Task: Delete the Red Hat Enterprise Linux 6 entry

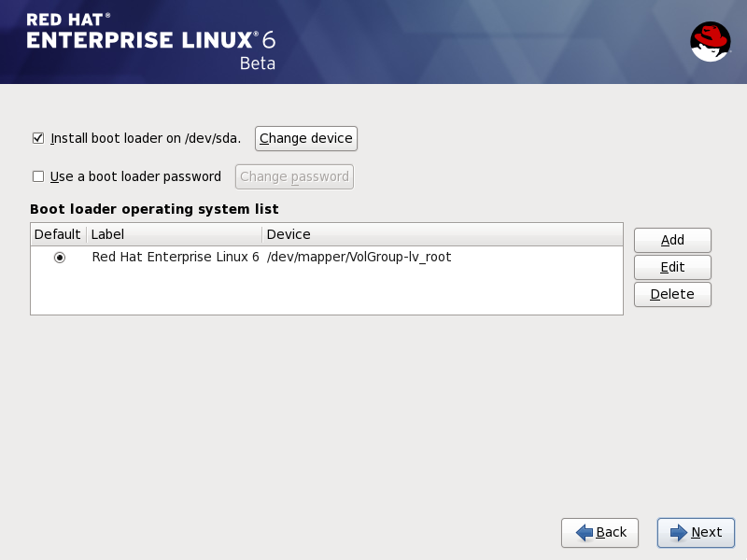Action: [672, 294]
